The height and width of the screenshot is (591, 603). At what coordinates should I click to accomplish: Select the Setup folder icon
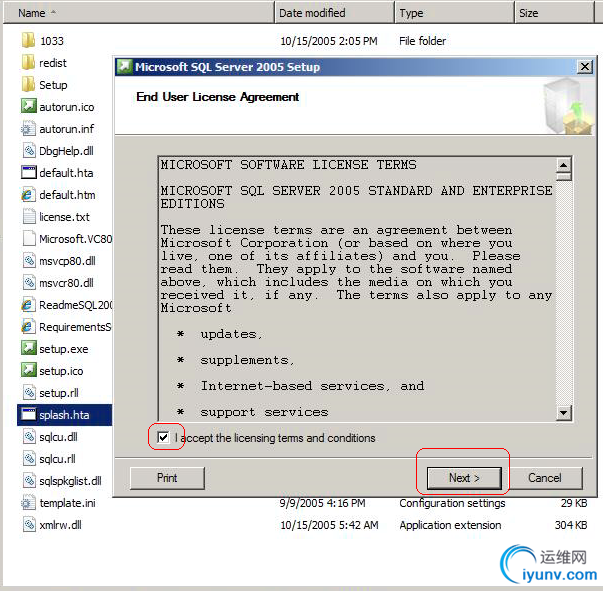click(28, 85)
